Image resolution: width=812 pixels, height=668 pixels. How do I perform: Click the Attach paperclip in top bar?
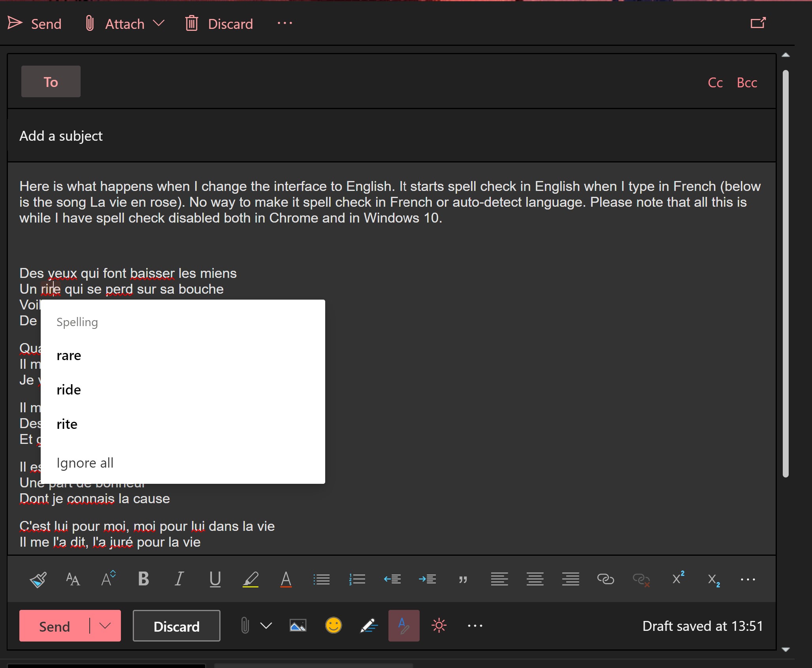[90, 23]
